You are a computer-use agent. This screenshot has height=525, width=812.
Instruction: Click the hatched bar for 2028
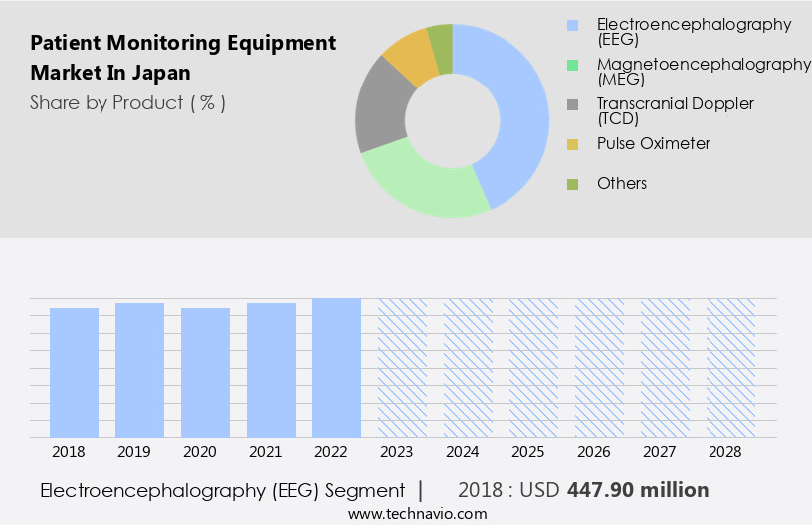point(730,368)
